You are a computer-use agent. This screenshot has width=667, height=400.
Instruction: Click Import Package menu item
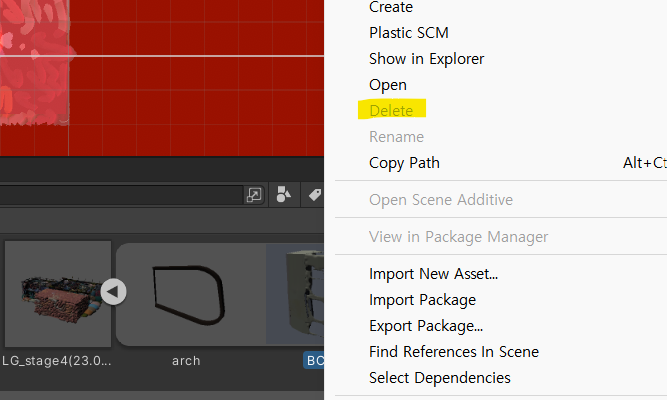(422, 300)
